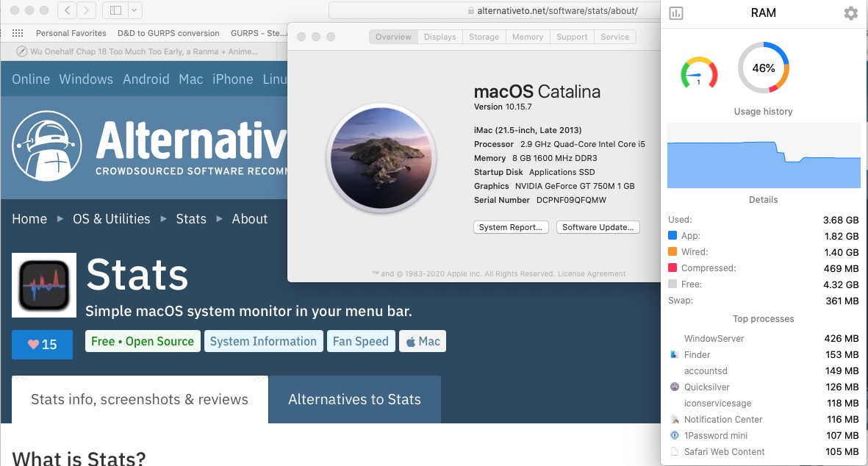The width and height of the screenshot is (868, 466).
Task: Click the 46% RAM usage ring
Action: pos(764,68)
